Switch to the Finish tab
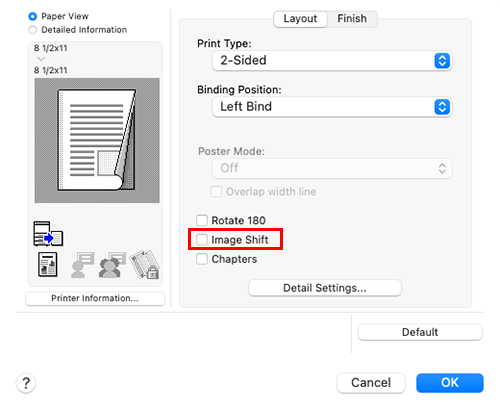This screenshot has width=500, height=409. pyautogui.click(x=352, y=19)
